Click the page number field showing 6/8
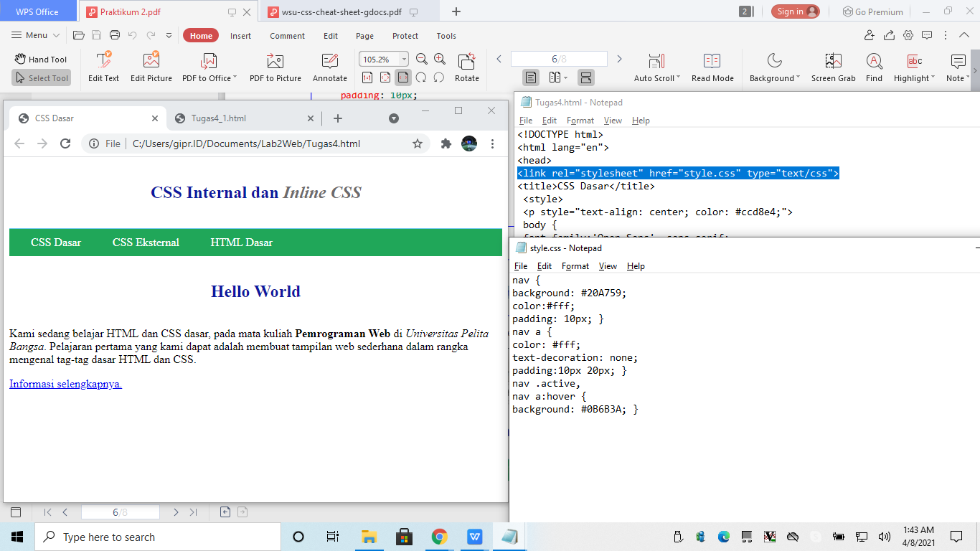 [559, 59]
